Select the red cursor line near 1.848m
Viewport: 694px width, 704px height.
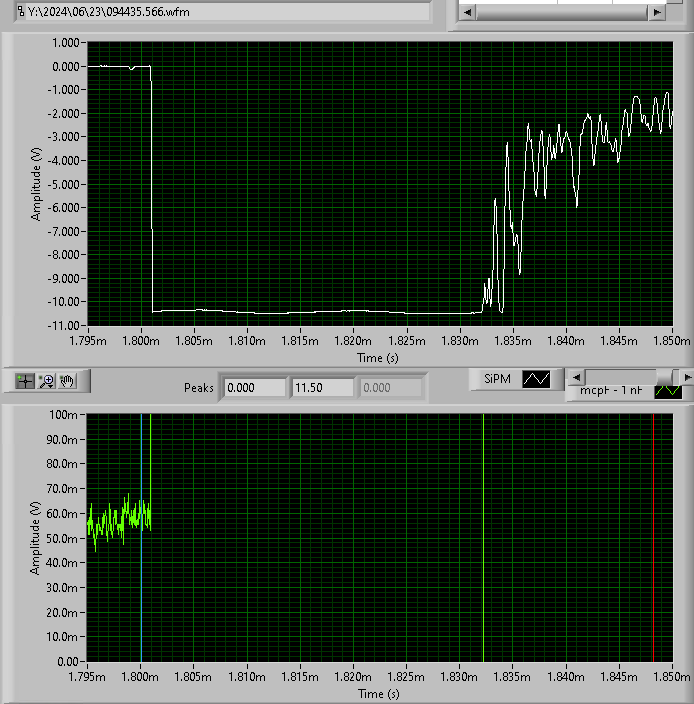click(x=653, y=538)
